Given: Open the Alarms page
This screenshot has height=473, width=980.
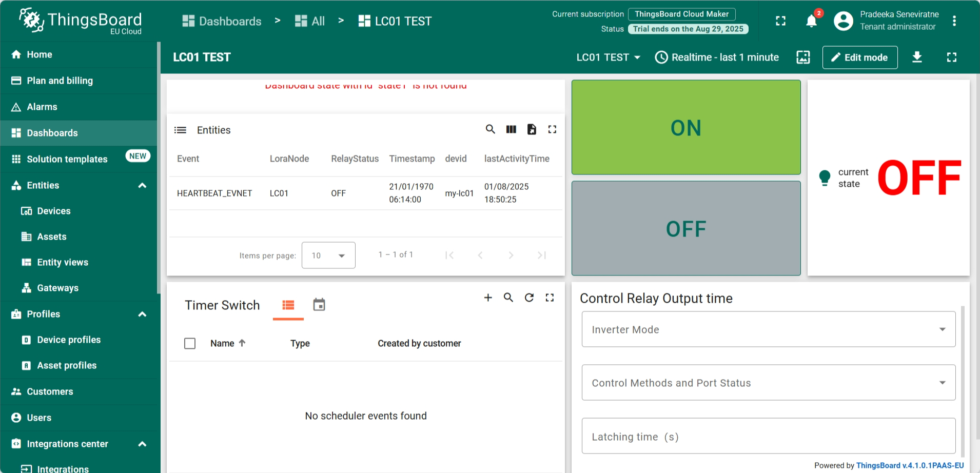Looking at the screenshot, I should pyautogui.click(x=79, y=107).
